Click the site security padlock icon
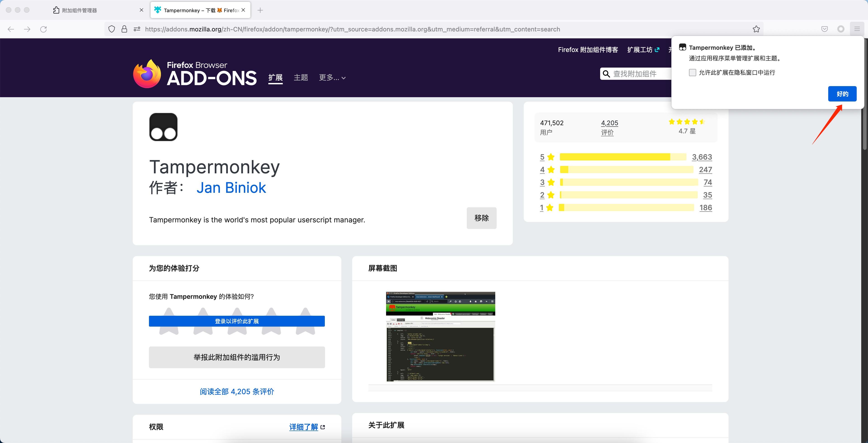 [x=124, y=29]
